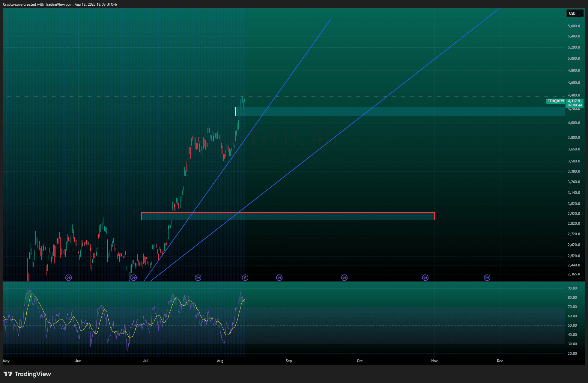Click the Sep label on the time axis
The width and height of the screenshot is (588, 383).
coord(289,361)
